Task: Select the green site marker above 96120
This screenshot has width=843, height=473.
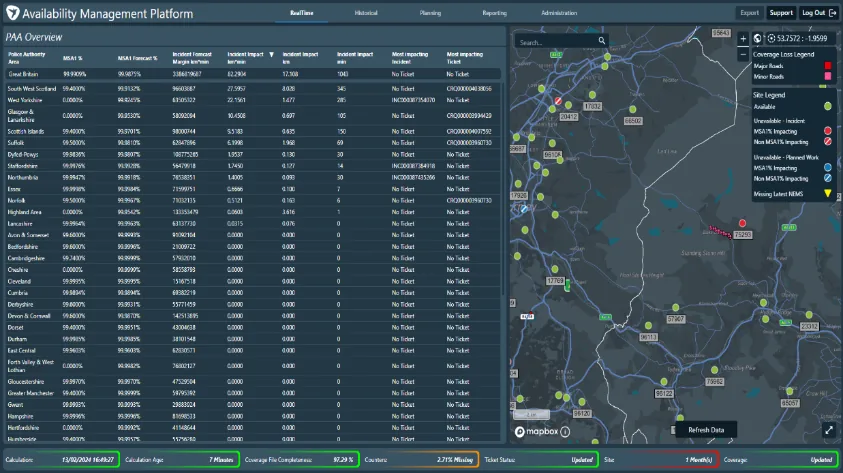Action: coord(582,402)
